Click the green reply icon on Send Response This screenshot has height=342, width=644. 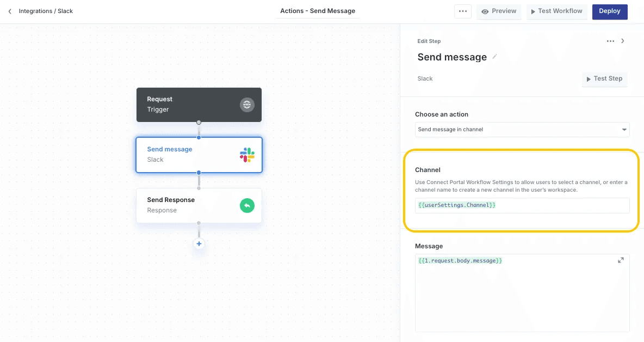coord(247,205)
